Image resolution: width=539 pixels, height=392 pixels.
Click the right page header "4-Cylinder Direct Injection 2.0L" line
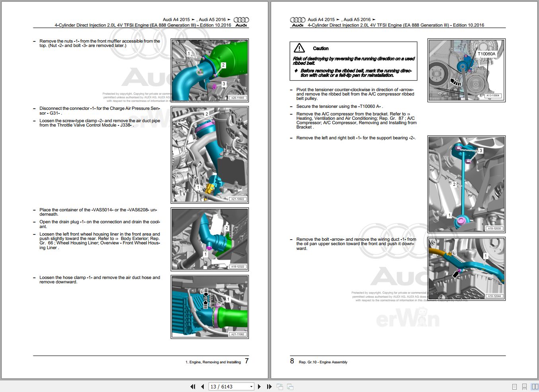pos(396,25)
